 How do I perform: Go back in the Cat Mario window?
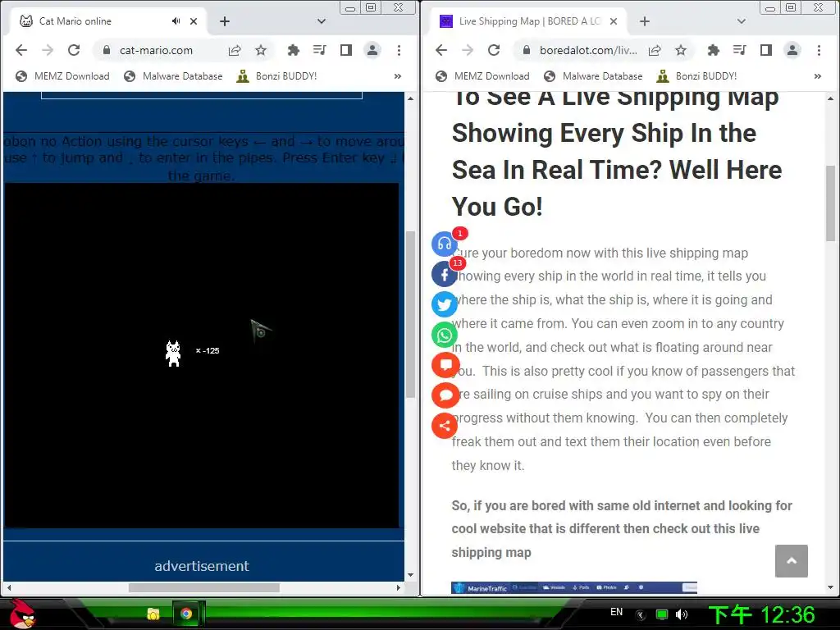click(21, 50)
